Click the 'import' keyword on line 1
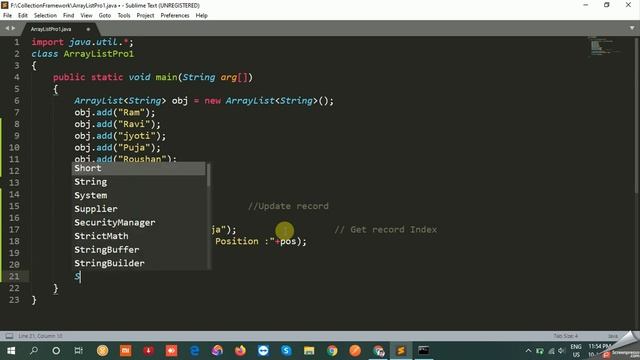Viewport: 640px width, 360px height. coord(48,42)
